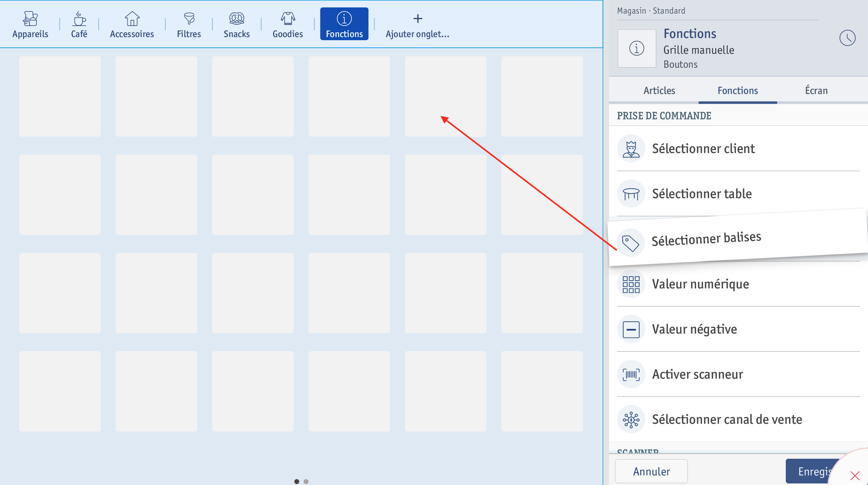Select the Fonctions panel tab
868x485 pixels.
point(738,90)
